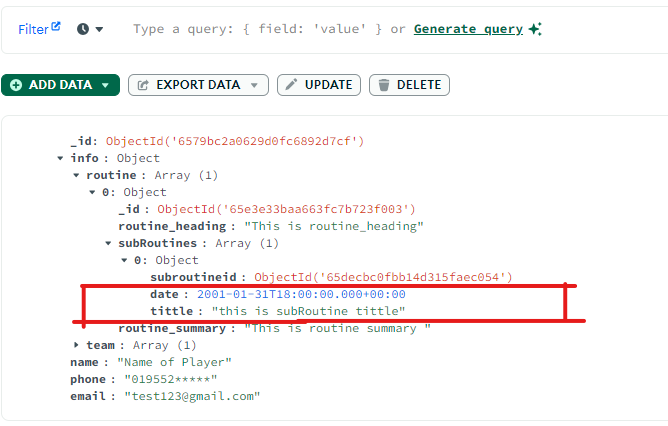Collapse the routine array

[76, 175]
